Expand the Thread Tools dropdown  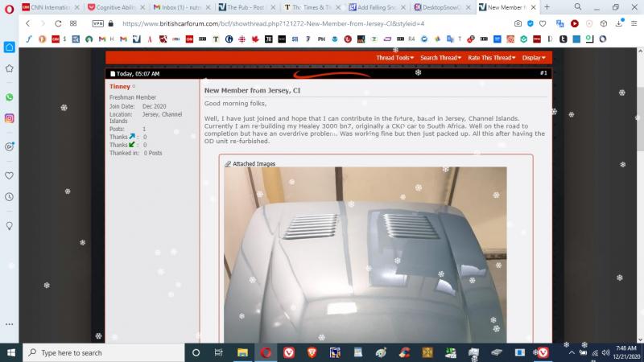tap(395, 58)
